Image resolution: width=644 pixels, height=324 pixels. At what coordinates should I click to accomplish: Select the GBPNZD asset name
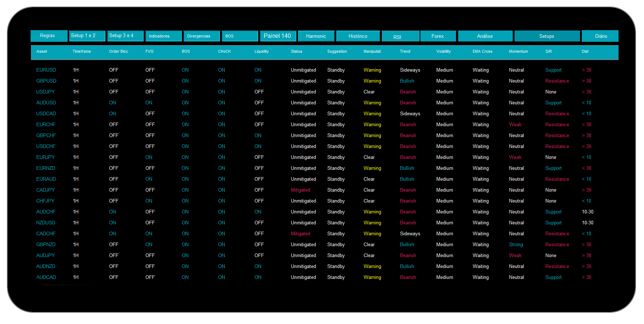pos(46,245)
